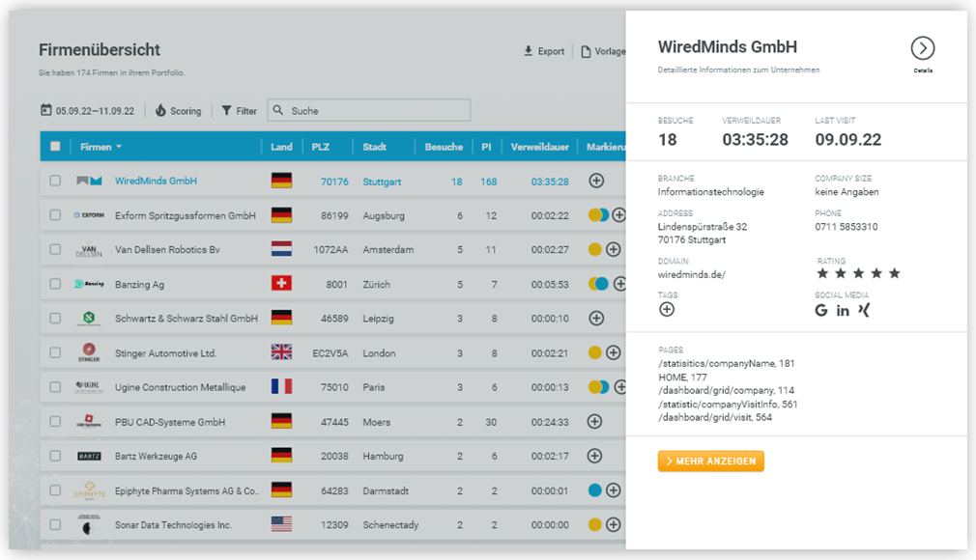The image size is (976, 560).
Task: Open the WiredMinds GmbH company link
Action: (156, 182)
